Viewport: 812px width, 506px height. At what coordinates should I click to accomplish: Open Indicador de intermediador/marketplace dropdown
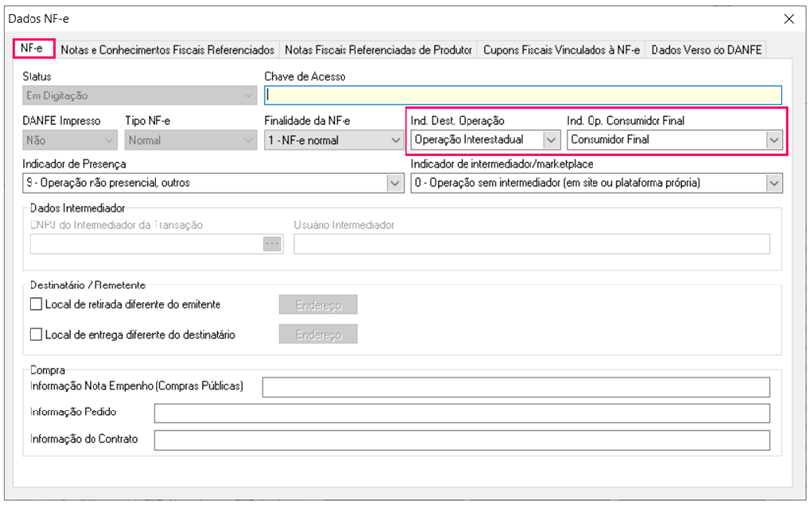[774, 183]
